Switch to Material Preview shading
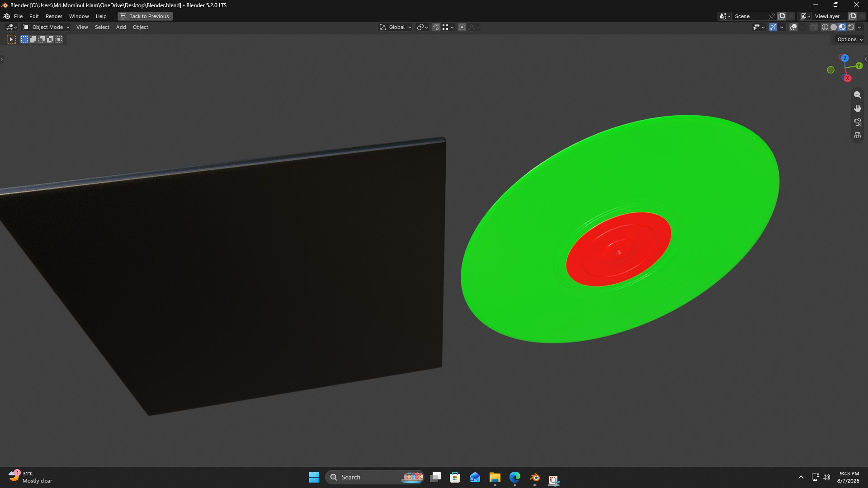 click(842, 28)
